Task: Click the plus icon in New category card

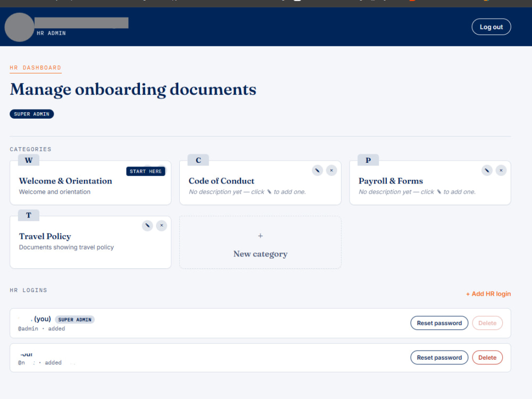Action: tap(260, 236)
